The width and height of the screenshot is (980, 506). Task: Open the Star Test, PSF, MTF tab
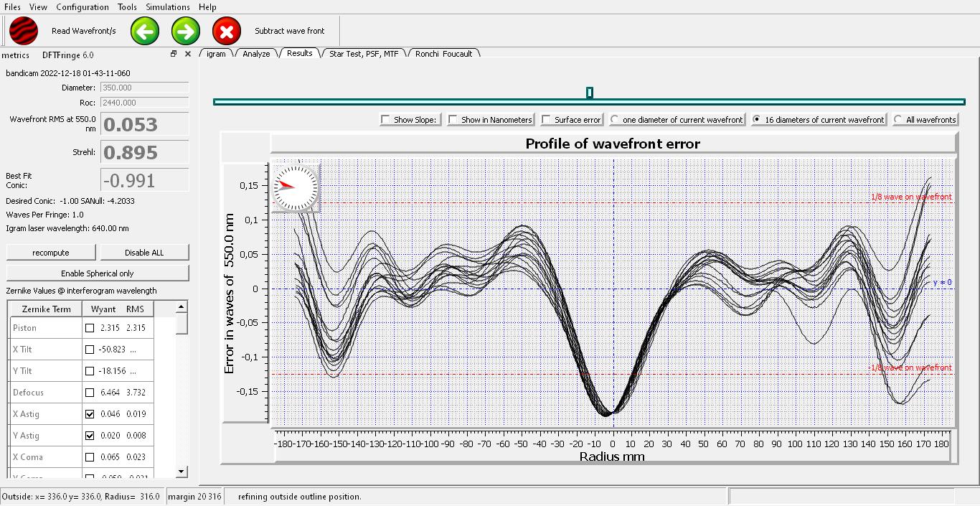[x=364, y=54]
